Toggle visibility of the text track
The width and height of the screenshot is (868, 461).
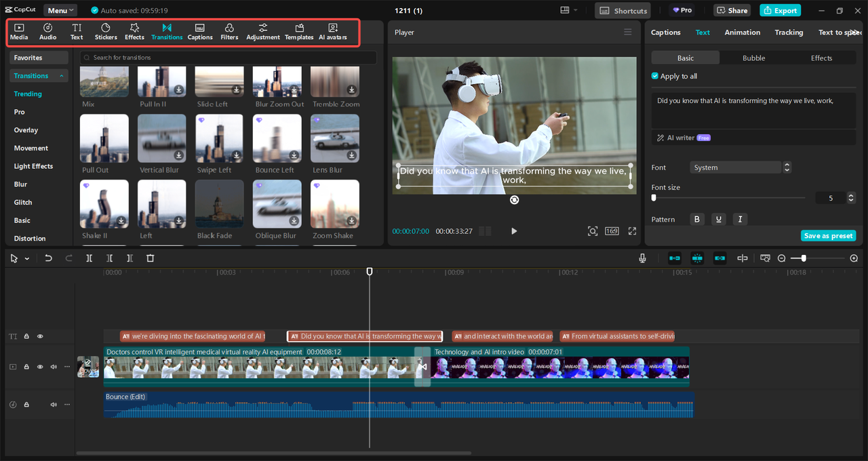(40, 336)
